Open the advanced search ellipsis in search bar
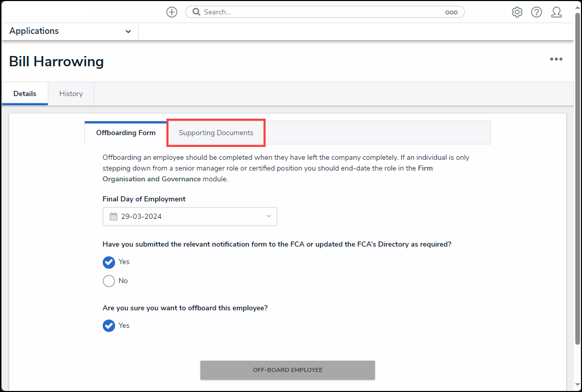Screen dimensions: 582x392 (x=451, y=12)
